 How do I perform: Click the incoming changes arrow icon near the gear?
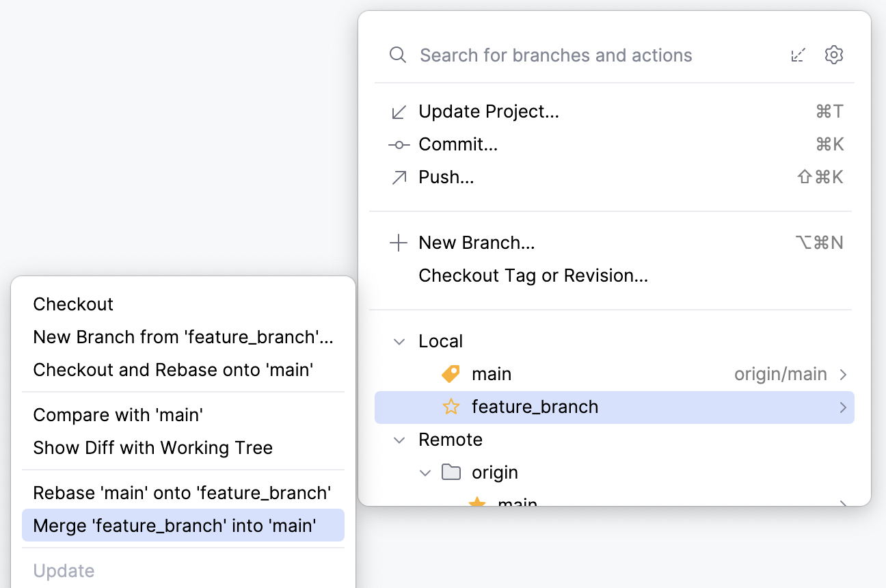(x=798, y=55)
